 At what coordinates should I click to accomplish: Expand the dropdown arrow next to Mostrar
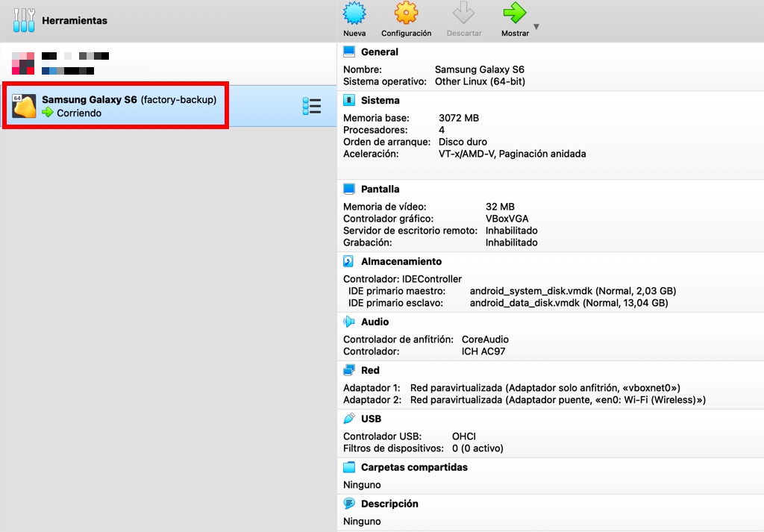pyautogui.click(x=536, y=27)
